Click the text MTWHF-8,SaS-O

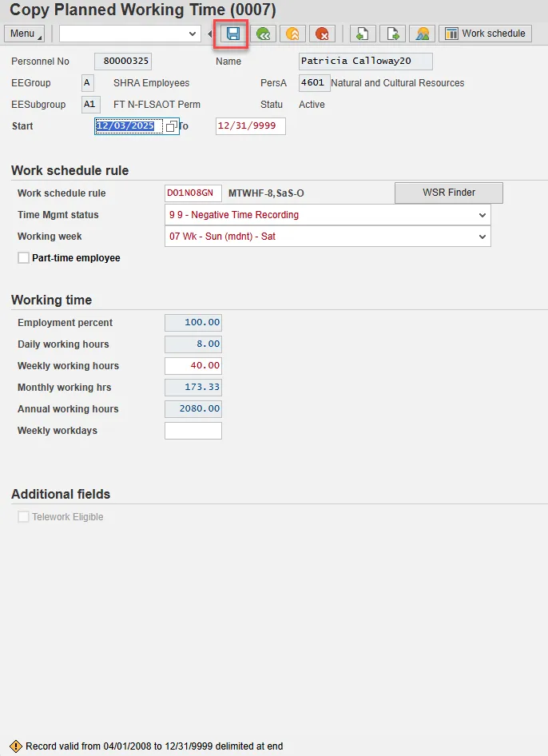tap(266, 193)
